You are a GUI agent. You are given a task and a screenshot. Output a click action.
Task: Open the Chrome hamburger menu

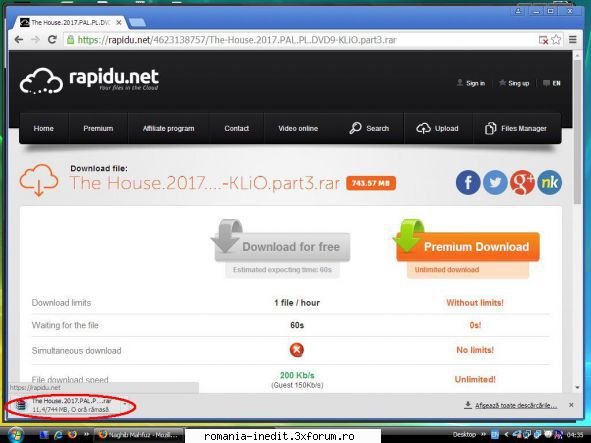point(573,40)
